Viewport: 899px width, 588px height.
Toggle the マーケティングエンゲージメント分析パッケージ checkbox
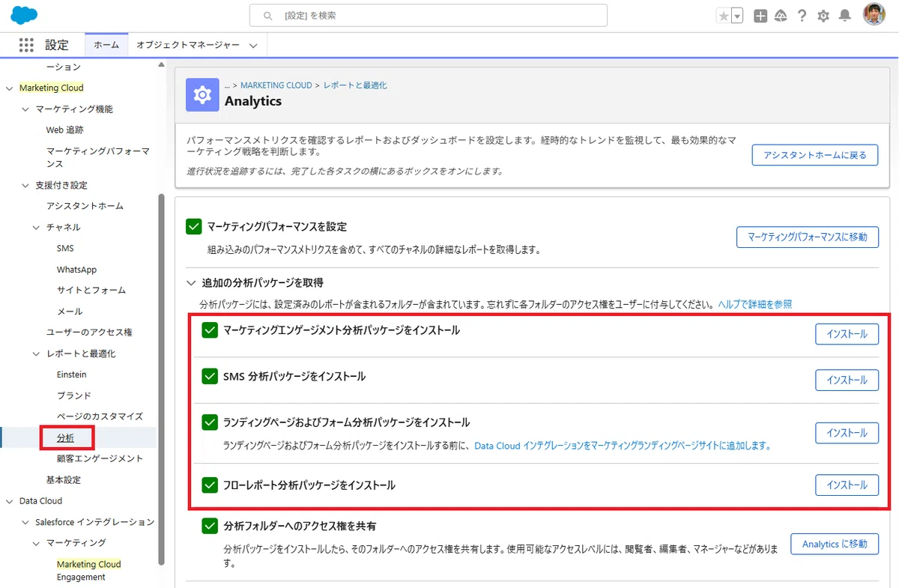coord(210,330)
